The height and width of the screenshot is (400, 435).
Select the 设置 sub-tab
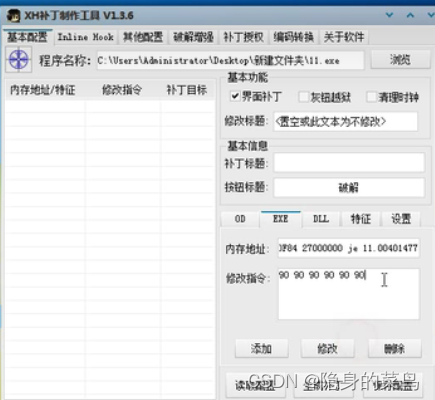[x=401, y=219]
